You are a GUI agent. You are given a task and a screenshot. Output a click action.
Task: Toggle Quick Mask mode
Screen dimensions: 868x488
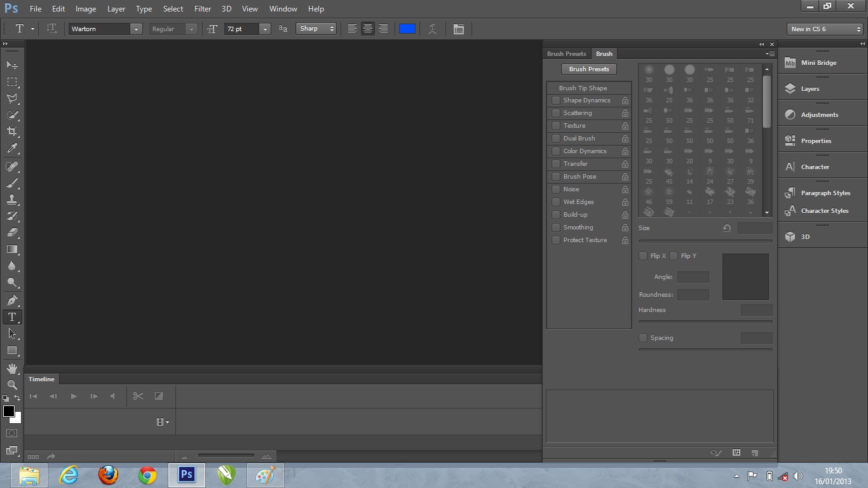[11, 433]
